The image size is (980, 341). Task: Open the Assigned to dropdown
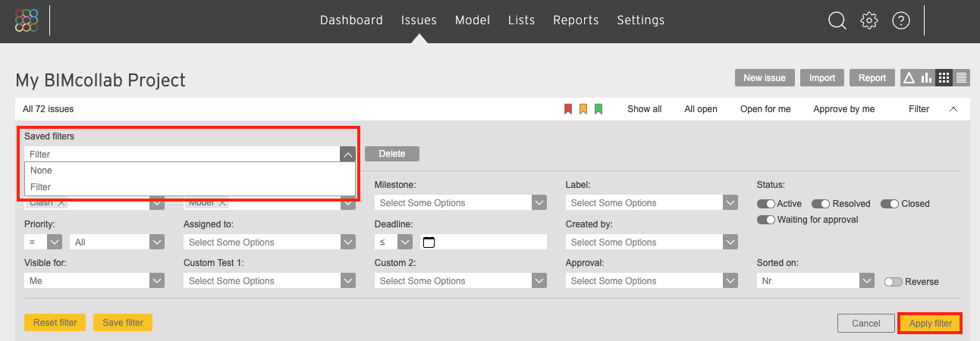(269, 242)
